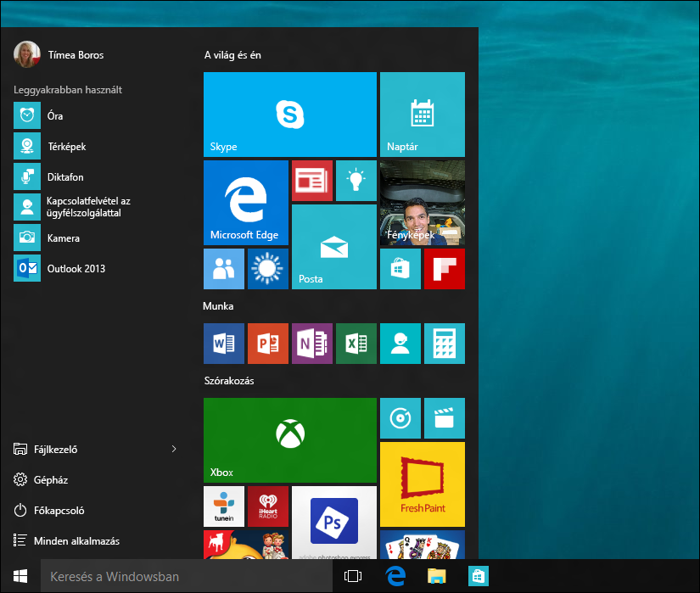
Task: Open the Groove Music tile
Action: pyautogui.click(x=400, y=418)
